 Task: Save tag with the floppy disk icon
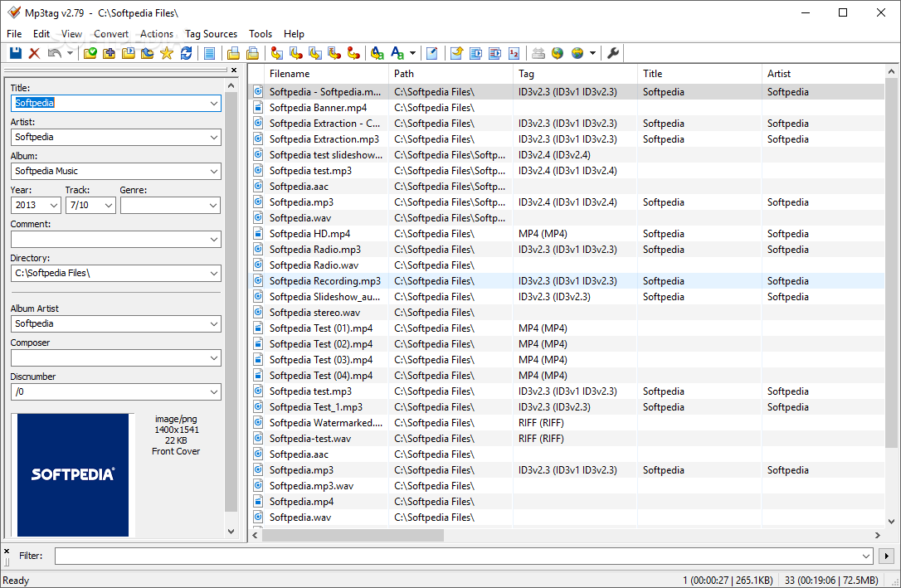point(16,53)
